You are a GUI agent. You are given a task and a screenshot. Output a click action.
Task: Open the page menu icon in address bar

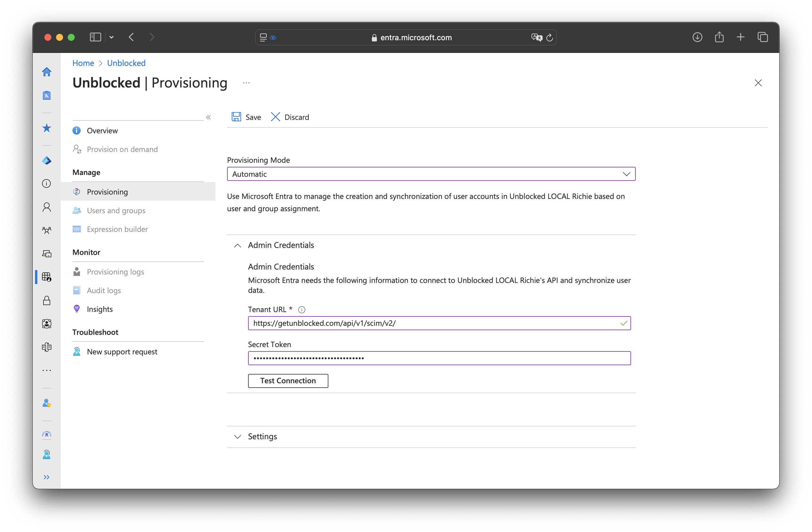(x=263, y=38)
